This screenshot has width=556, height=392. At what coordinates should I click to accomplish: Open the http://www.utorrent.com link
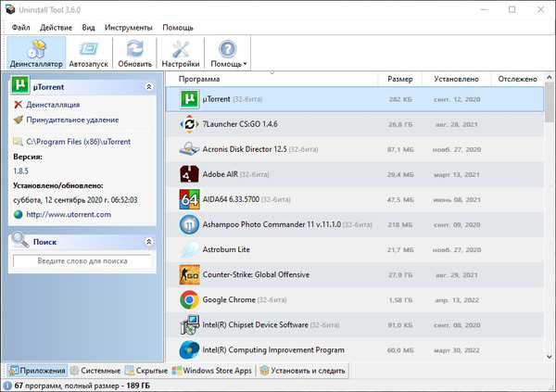[x=69, y=214]
